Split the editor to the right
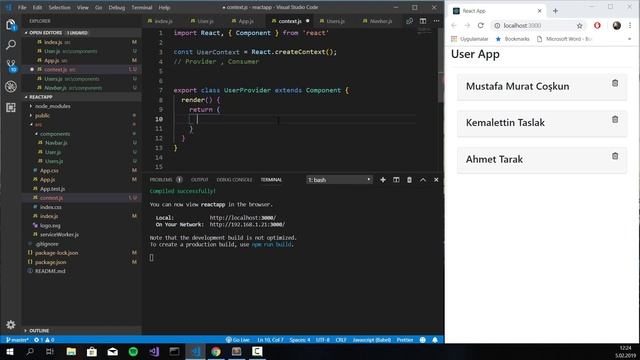 point(423,21)
